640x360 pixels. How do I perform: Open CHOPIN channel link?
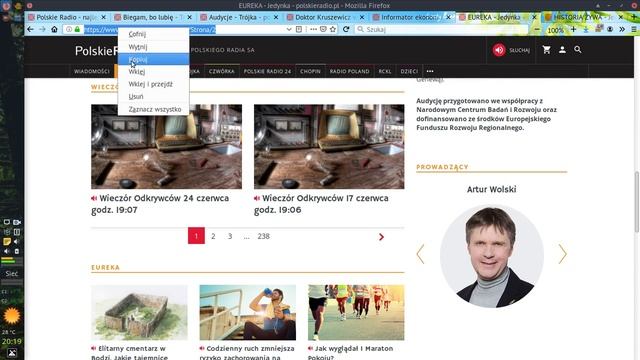pyautogui.click(x=310, y=71)
